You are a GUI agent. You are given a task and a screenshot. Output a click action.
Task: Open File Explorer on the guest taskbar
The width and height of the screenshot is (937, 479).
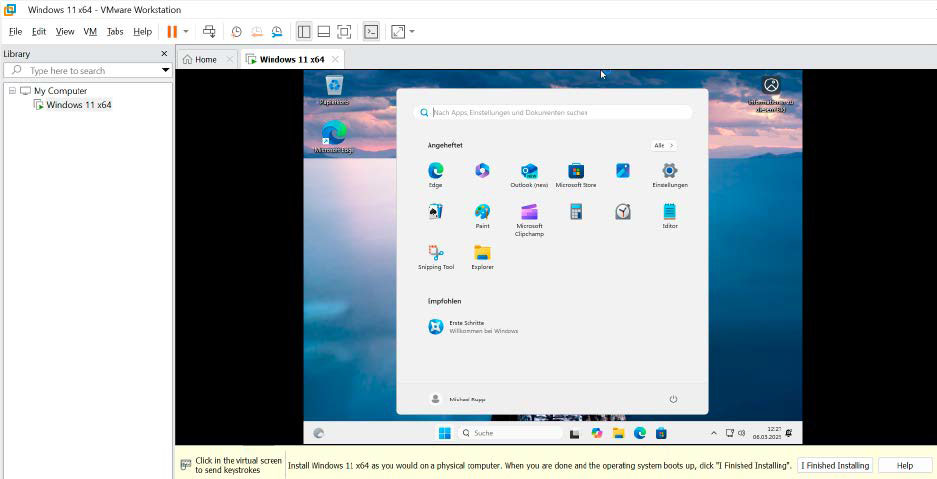[x=618, y=433]
